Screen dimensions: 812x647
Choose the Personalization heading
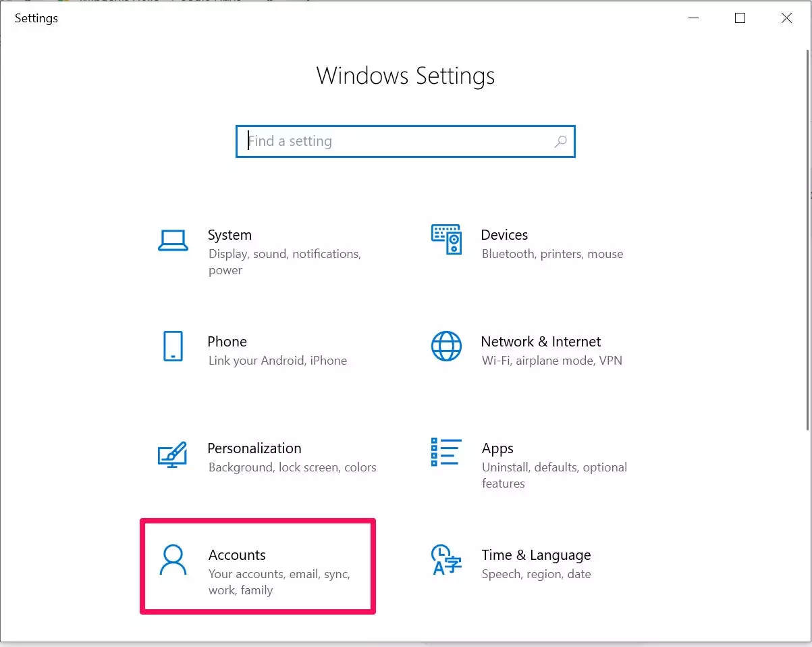point(254,448)
